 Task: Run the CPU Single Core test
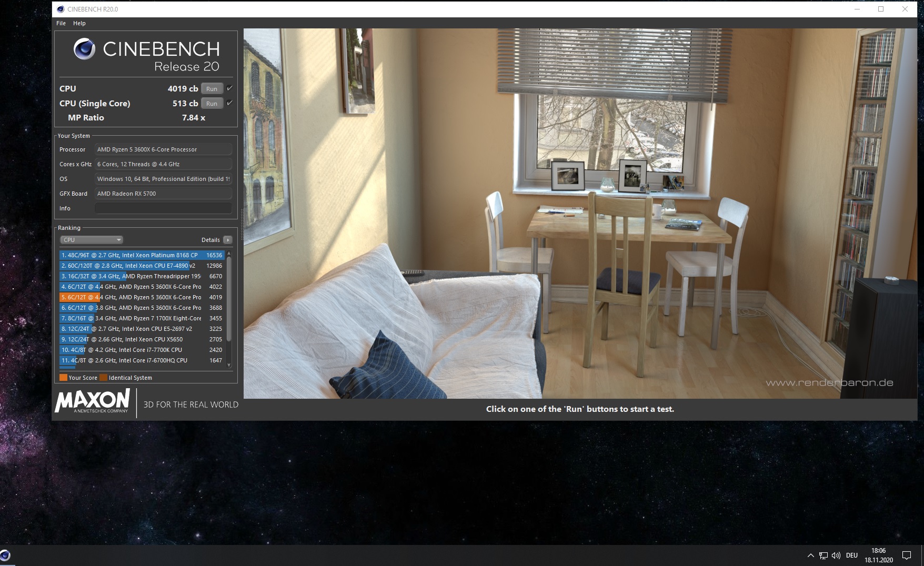tap(212, 104)
